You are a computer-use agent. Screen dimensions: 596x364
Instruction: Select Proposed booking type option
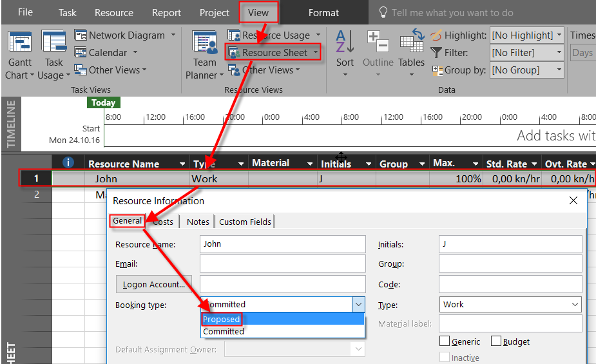[x=222, y=320]
